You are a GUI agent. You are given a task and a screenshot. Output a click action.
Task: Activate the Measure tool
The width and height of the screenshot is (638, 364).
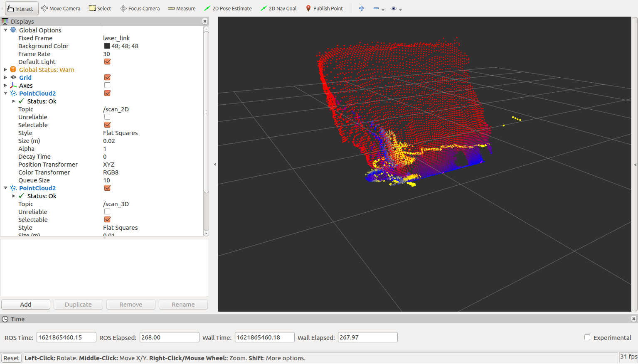coord(182,8)
